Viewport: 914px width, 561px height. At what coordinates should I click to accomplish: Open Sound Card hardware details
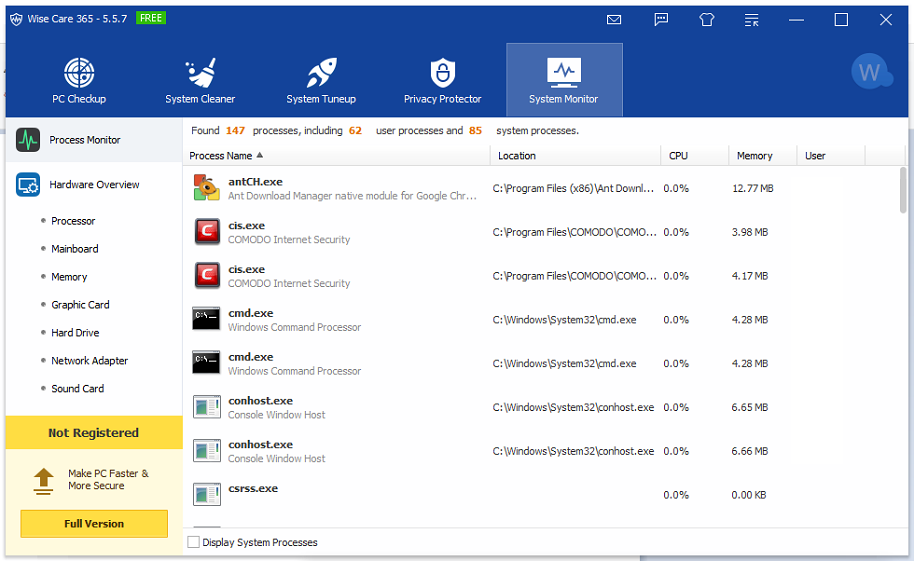(x=78, y=389)
